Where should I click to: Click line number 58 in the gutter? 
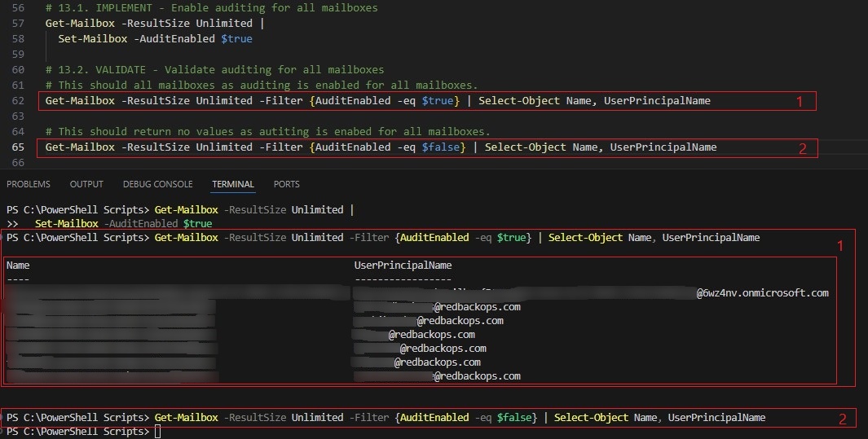click(x=18, y=39)
